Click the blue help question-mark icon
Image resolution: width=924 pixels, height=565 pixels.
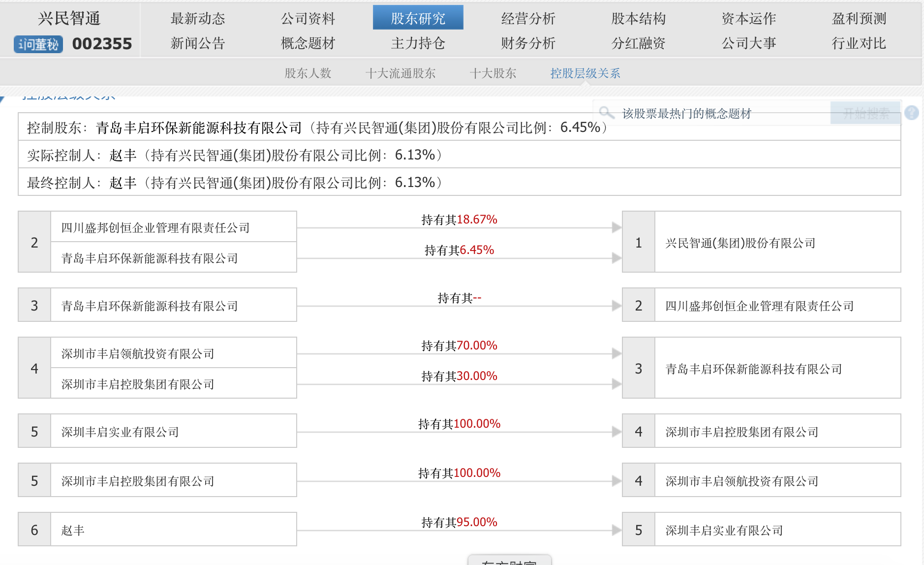[911, 113]
